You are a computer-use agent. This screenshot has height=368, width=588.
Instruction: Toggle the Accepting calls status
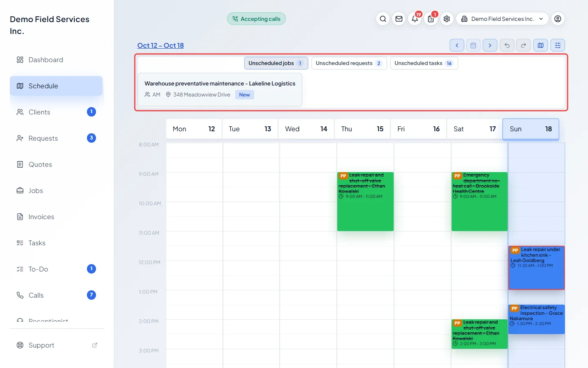(x=256, y=19)
